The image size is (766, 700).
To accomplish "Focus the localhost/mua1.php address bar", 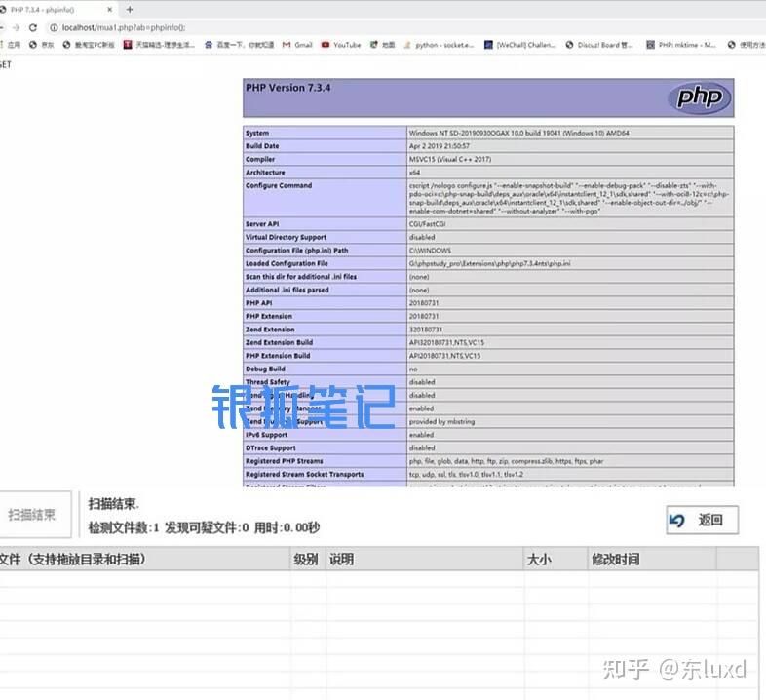I will (123, 28).
